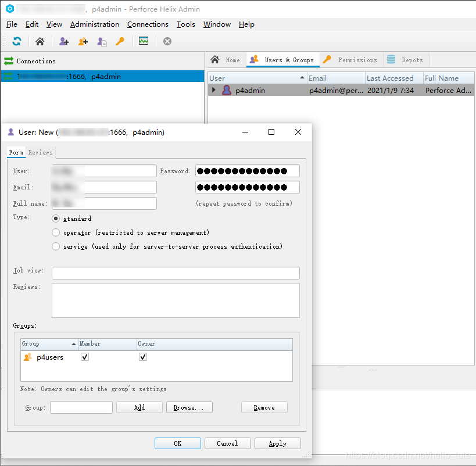The height and width of the screenshot is (466, 476).
Task: Click the Password input field
Action: [x=248, y=171]
